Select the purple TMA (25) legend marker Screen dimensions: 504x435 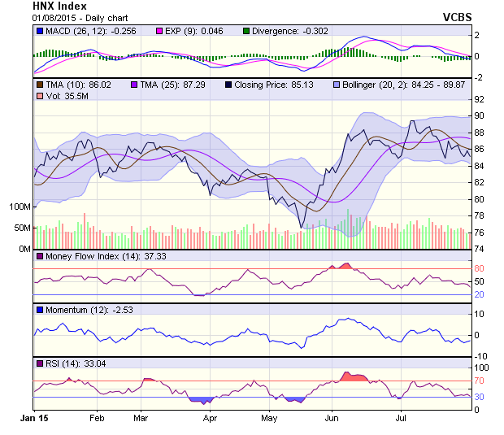[135, 84]
